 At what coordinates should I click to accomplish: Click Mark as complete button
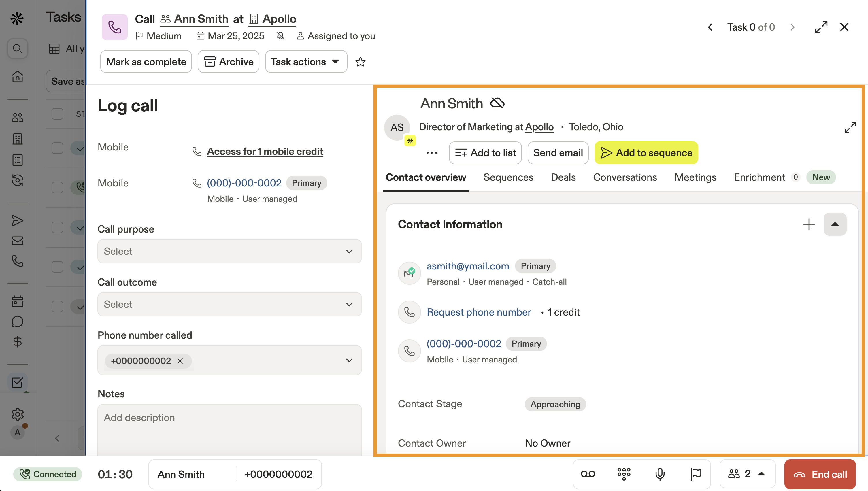[x=146, y=62]
